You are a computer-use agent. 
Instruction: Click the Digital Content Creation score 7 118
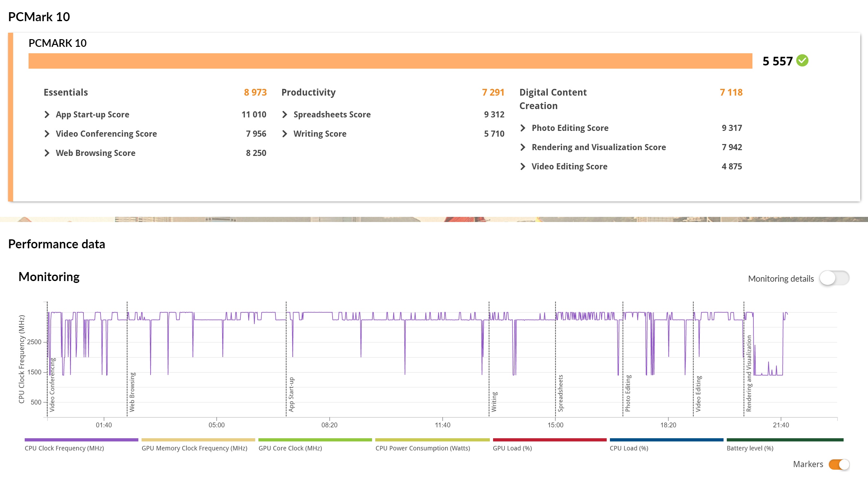[x=731, y=92]
